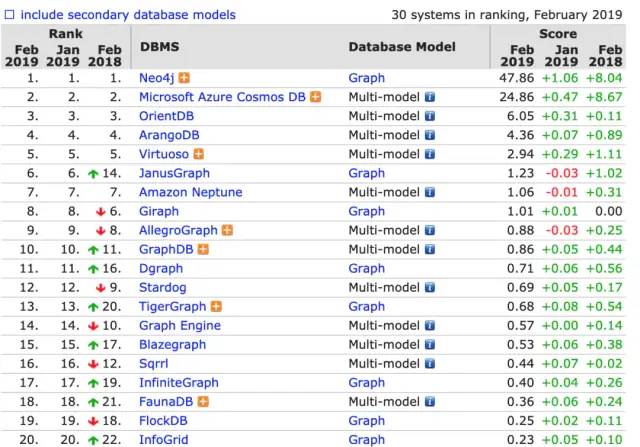Viewport: 640px width, 447px height.
Task: Click the orange plus icon next to Neo4j
Action: tap(184, 78)
